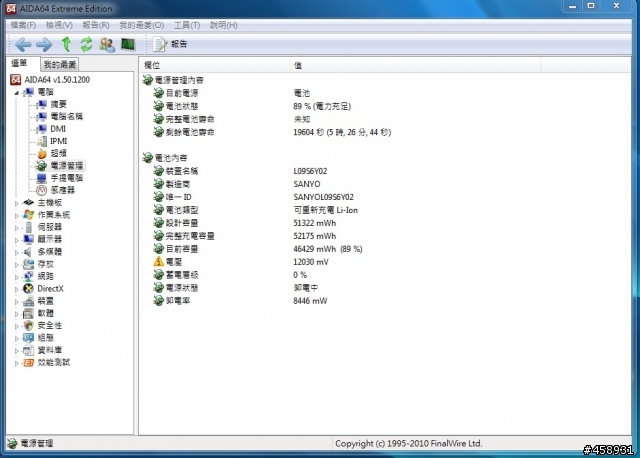
Task: Select 摘要 in the tree
Action: (58, 104)
